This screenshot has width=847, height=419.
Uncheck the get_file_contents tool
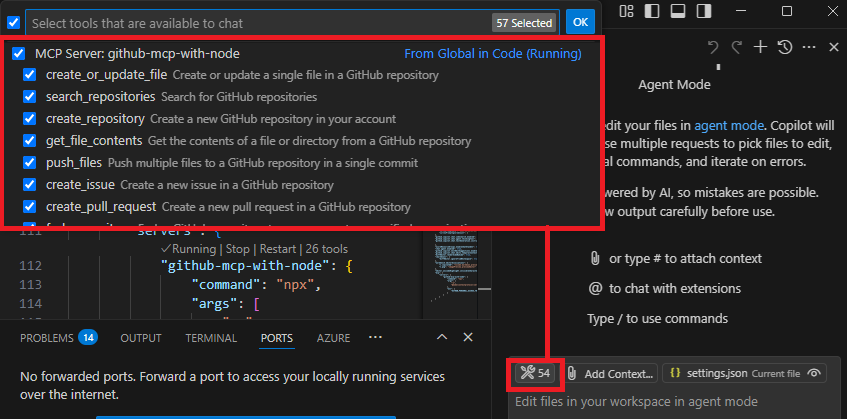point(29,141)
